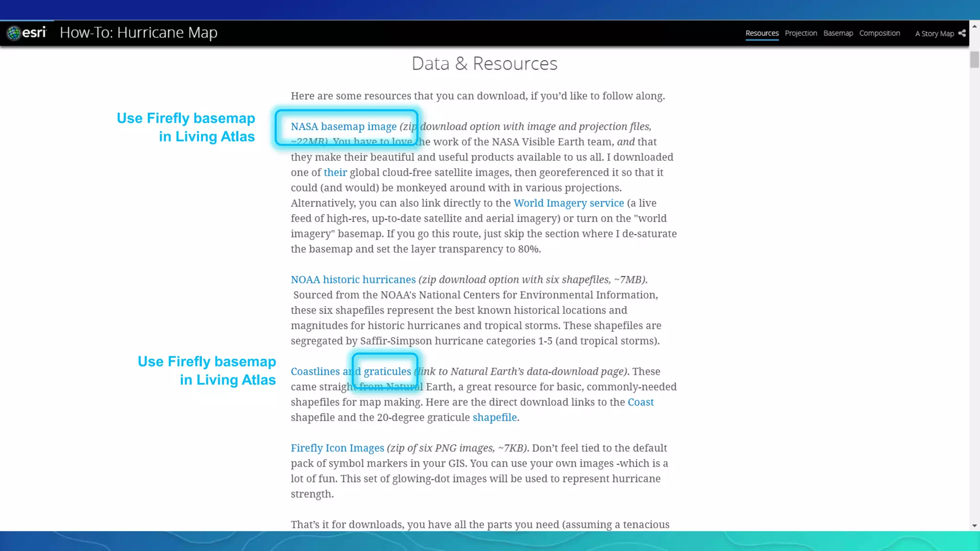Download the NASA basemap image

coord(344,126)
